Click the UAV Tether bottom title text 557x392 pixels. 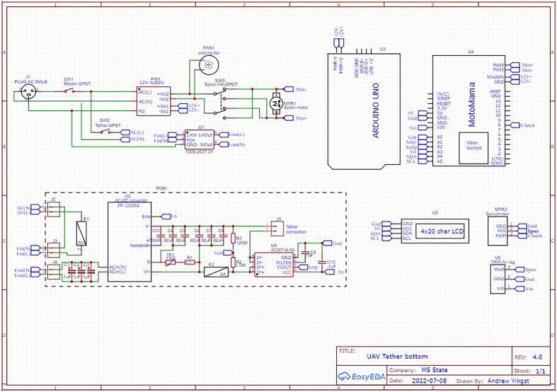[x=398, y=356]
